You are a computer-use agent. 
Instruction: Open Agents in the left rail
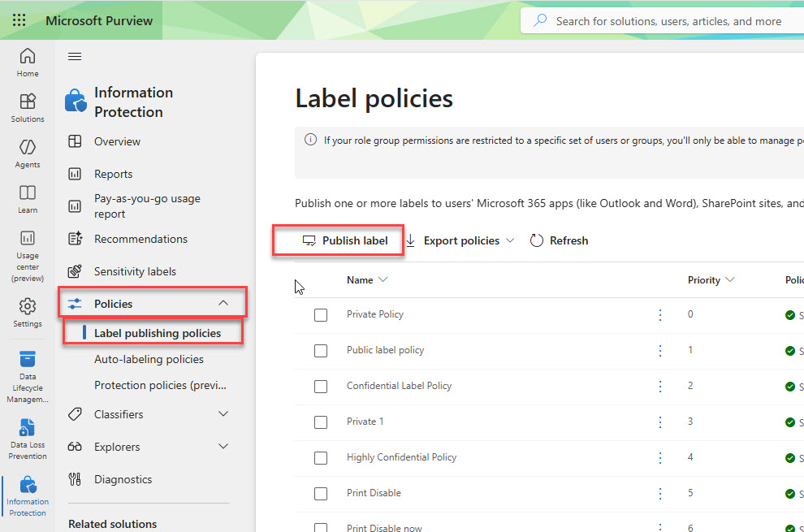pos(27,154)
